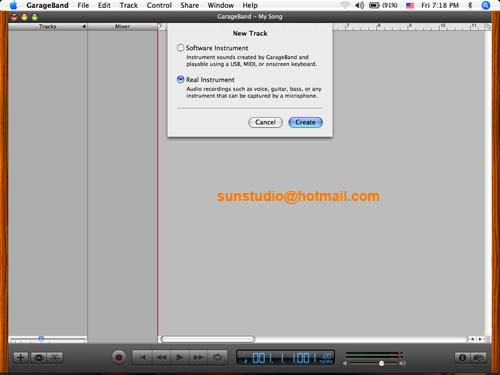Click the timeline beat ruler
The image size is (500, 375).
(x=408, y=27)
